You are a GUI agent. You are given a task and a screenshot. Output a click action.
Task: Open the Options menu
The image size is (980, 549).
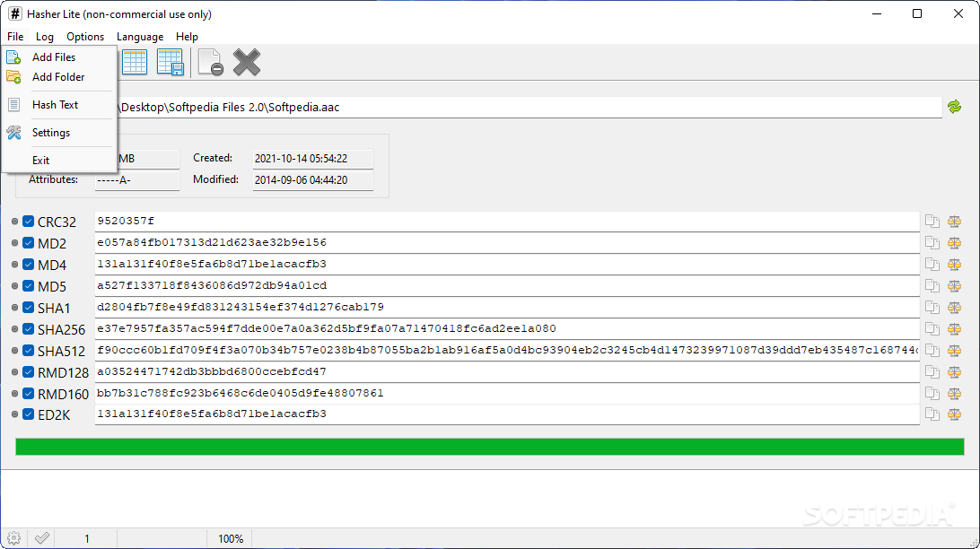(x=85, y=37)
